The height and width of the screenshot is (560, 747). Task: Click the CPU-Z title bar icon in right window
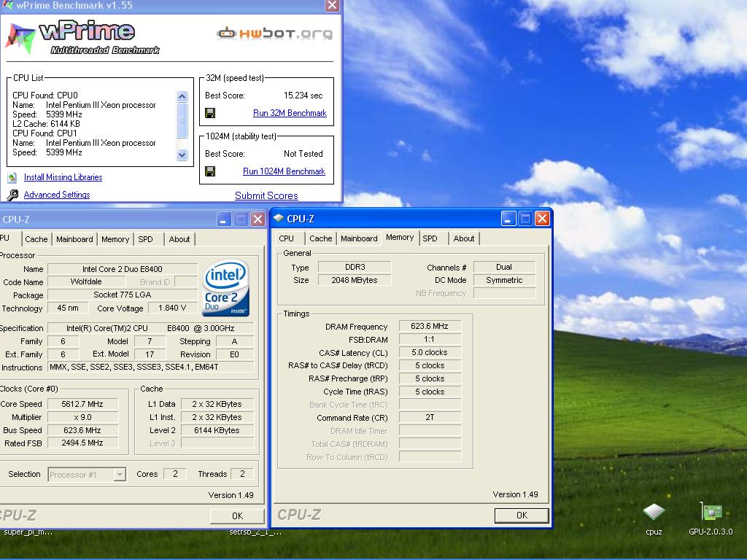[279, 218]
